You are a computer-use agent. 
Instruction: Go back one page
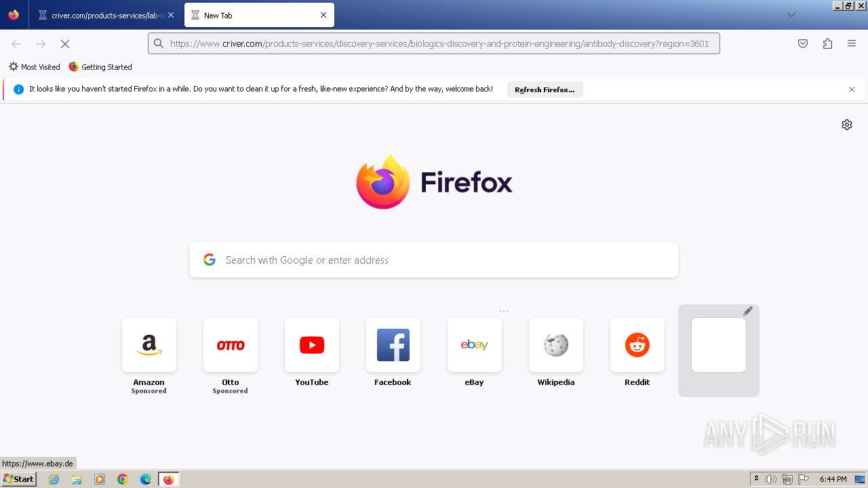click(x=16, y=43)
